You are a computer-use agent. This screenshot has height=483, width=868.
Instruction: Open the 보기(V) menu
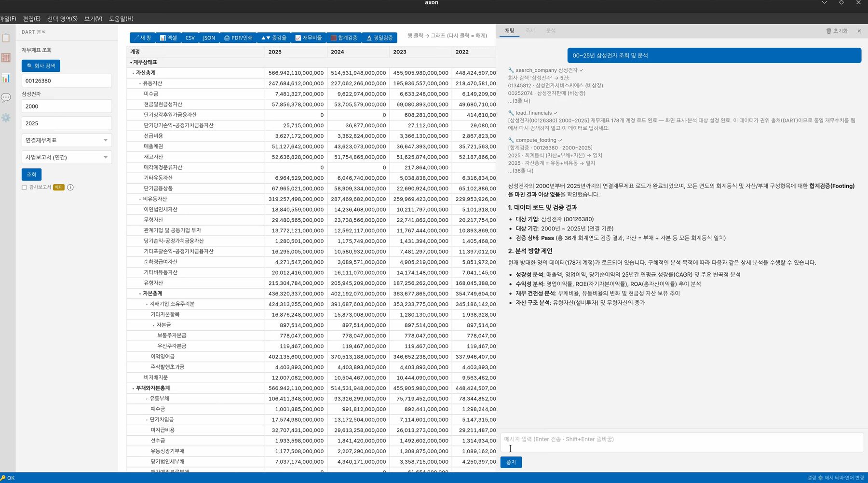pos(93,19)
